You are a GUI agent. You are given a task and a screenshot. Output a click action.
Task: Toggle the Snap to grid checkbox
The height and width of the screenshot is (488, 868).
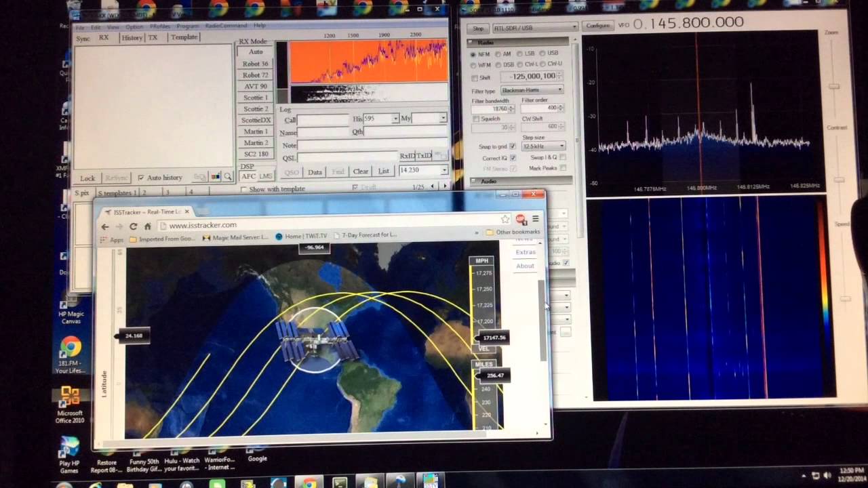(x=513, y=146)
